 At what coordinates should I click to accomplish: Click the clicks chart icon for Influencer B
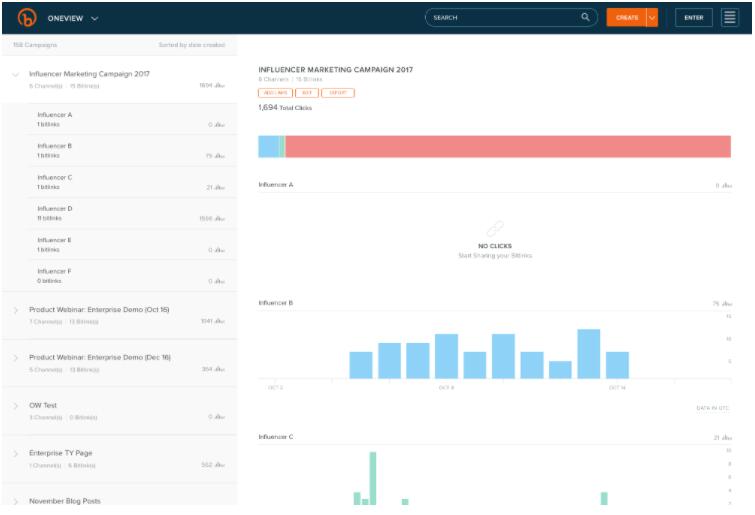click(x=221, y=156)
